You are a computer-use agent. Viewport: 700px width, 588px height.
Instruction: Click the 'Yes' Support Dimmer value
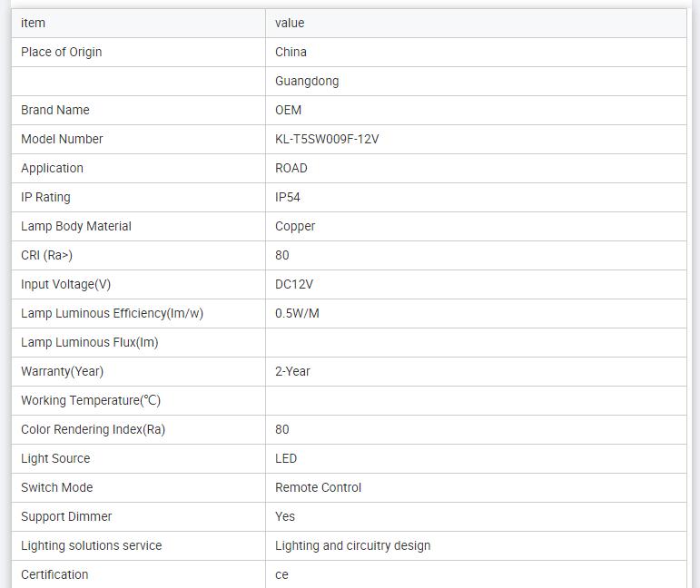point(285,516)
